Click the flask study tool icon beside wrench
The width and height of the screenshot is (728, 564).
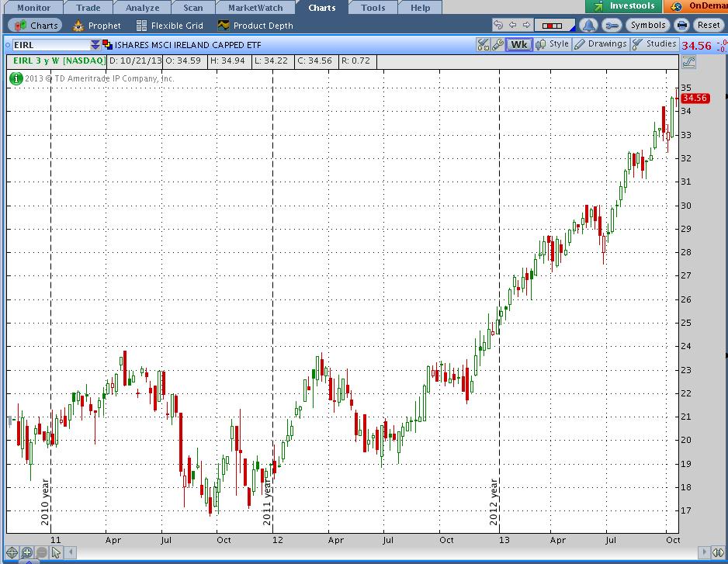[484, 44]
